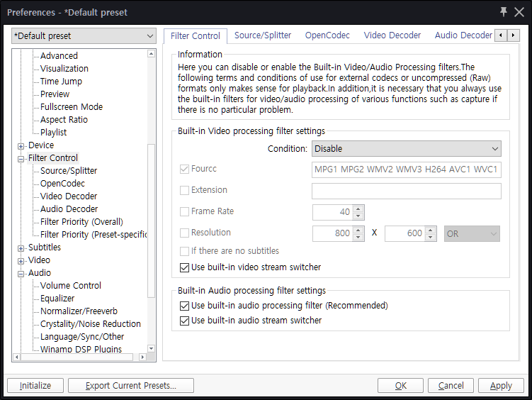
Task: Increase the Frame Rate value
Action: coord(358,209)
